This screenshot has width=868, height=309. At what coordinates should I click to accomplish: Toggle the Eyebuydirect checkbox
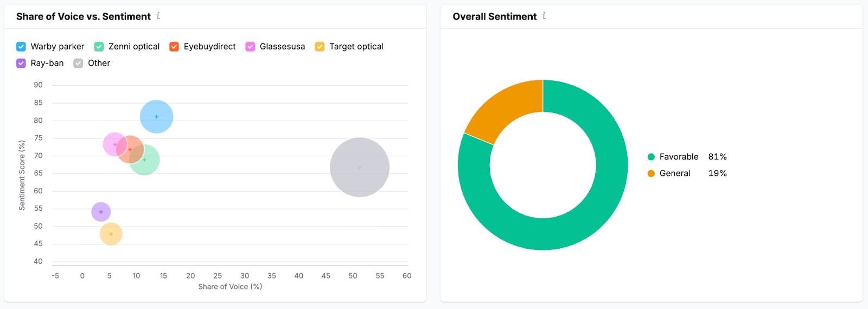pos(174,47)
